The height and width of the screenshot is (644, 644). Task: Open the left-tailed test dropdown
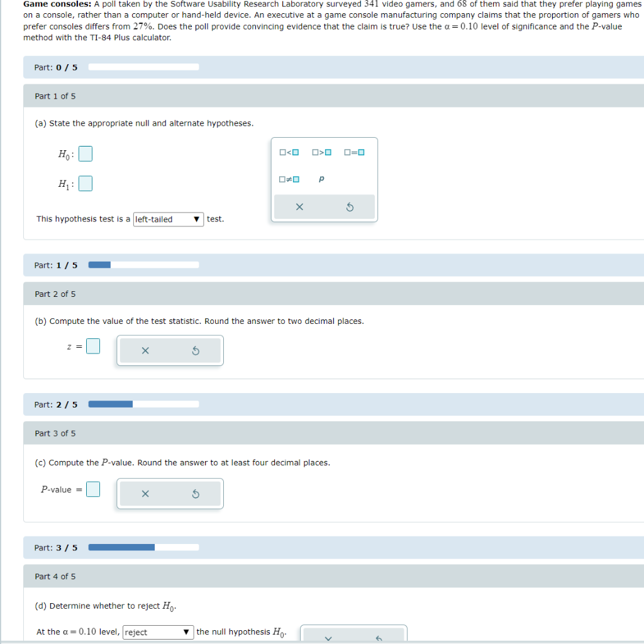[x=168, y=219]
